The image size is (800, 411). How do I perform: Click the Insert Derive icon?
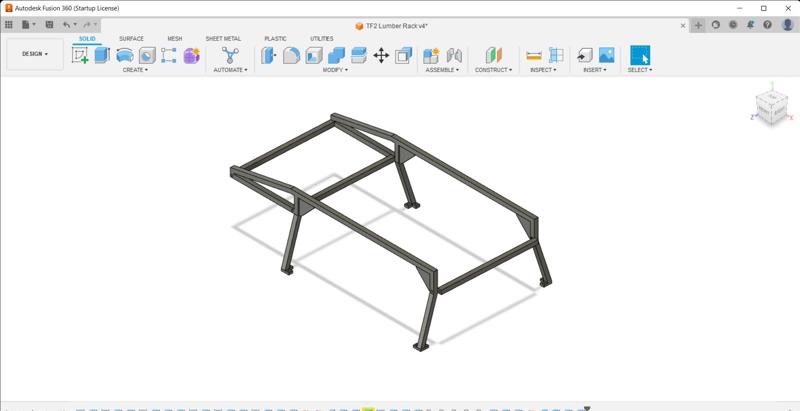tap(585, 55)
